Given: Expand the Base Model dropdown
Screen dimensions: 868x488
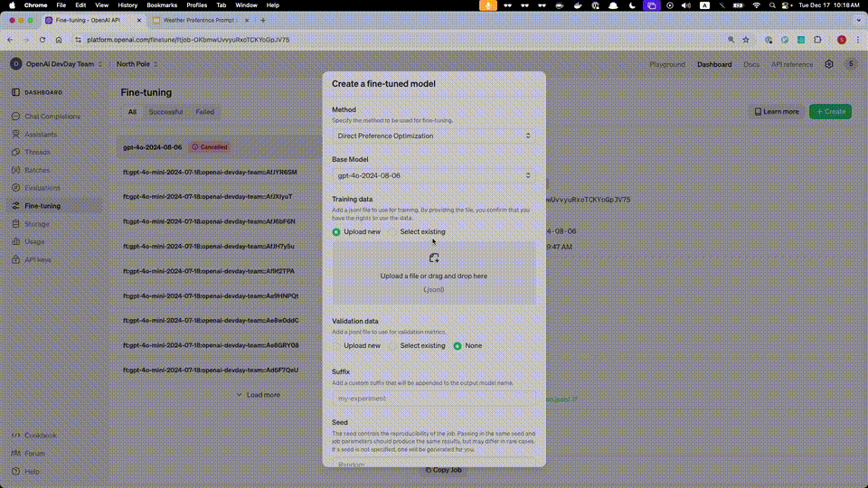Looking at the screenshot, I should (x=434, y=176).
